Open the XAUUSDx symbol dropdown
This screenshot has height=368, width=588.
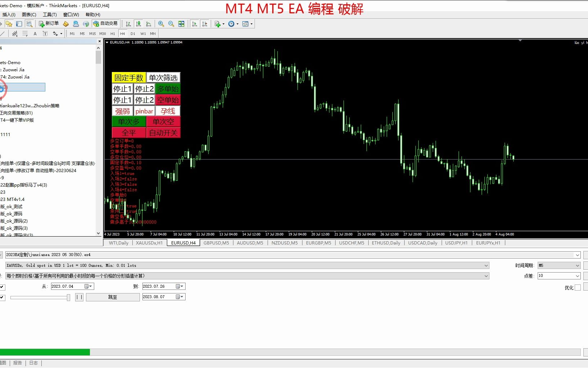[486, 266]
